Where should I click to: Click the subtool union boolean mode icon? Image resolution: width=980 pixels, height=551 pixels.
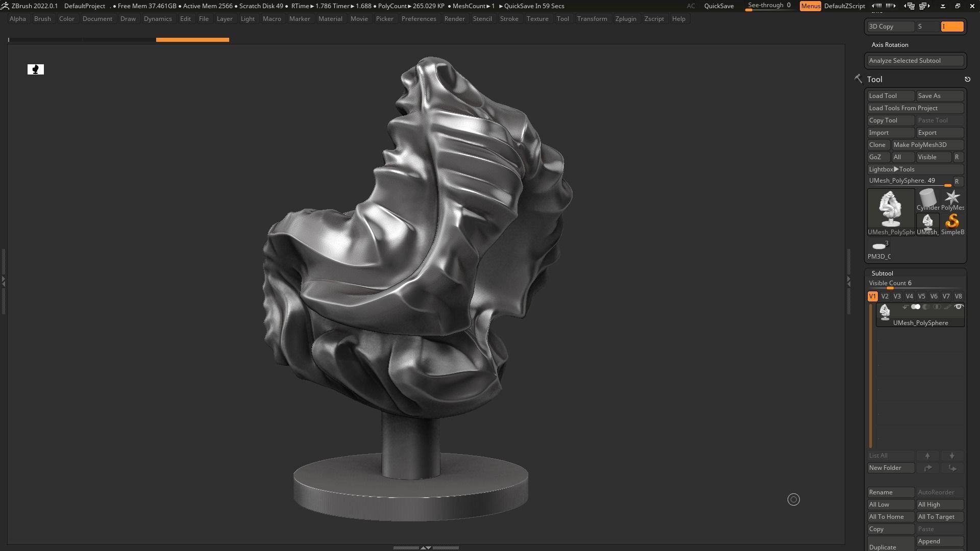click(x=916, y=307)
